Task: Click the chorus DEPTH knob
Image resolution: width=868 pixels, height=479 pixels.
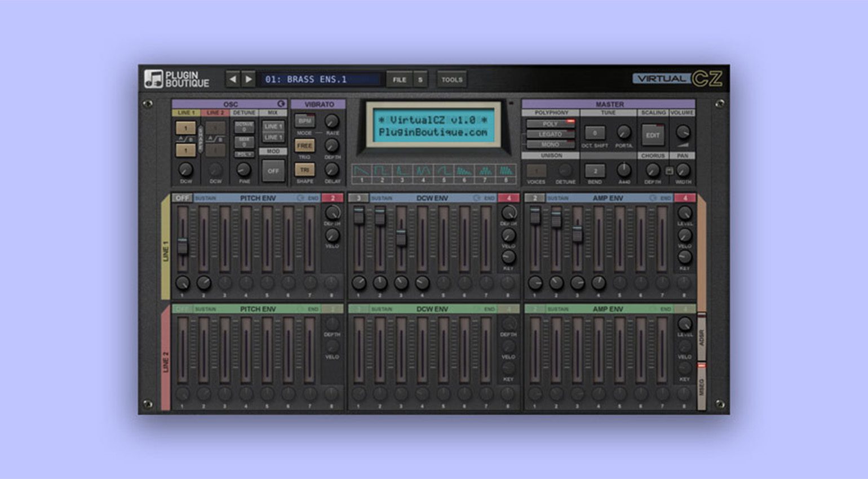Action: click(x=653, y=170)
